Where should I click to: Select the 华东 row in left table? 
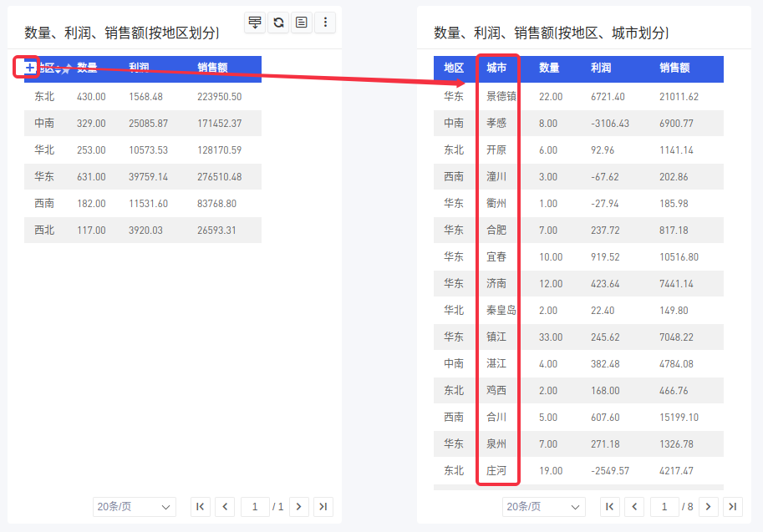coord(142,176)
